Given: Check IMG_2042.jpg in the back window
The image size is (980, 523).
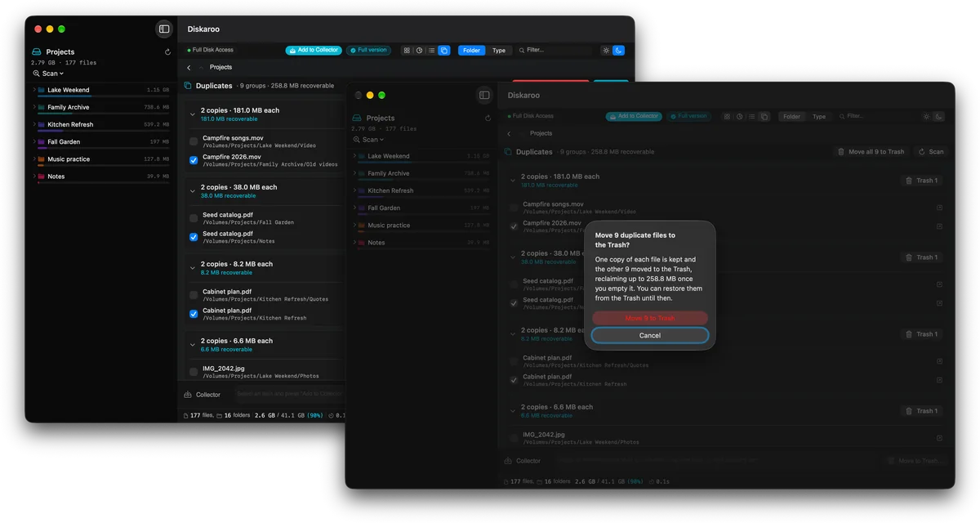Looking at the screenshot, I should pyautogui.click(x=194, y=372).
